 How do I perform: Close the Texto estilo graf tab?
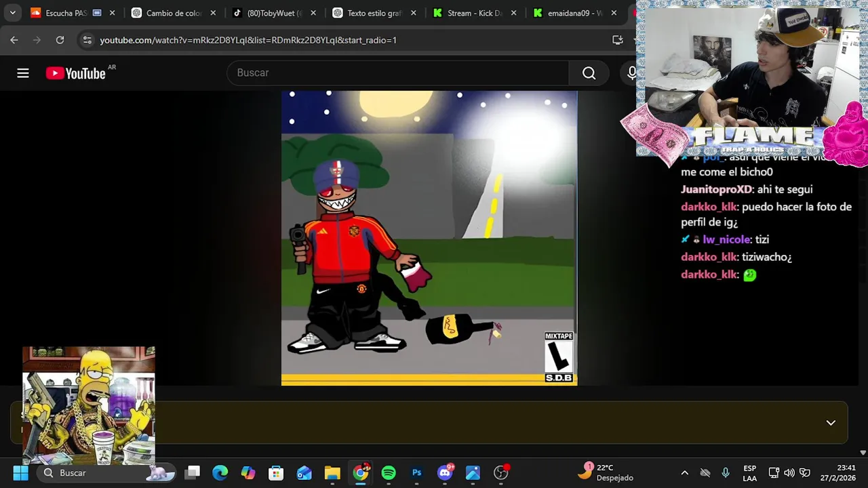414,13
